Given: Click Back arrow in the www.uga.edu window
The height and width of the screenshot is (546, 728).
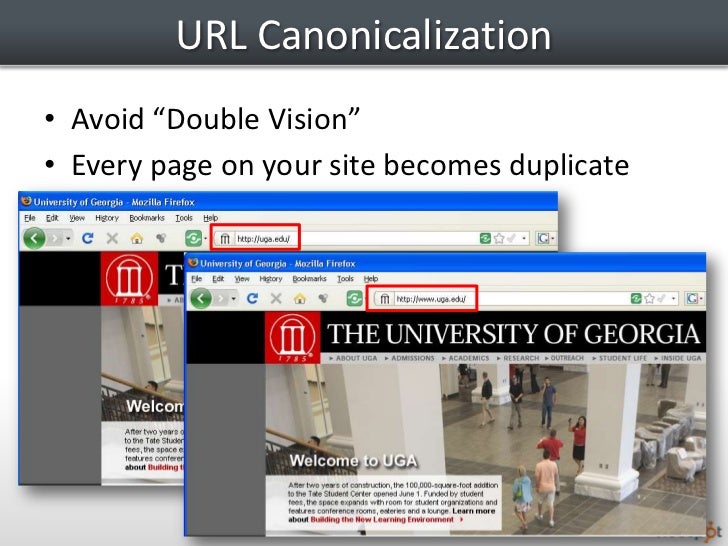Looking at the screenshot, I should point(201,298).
